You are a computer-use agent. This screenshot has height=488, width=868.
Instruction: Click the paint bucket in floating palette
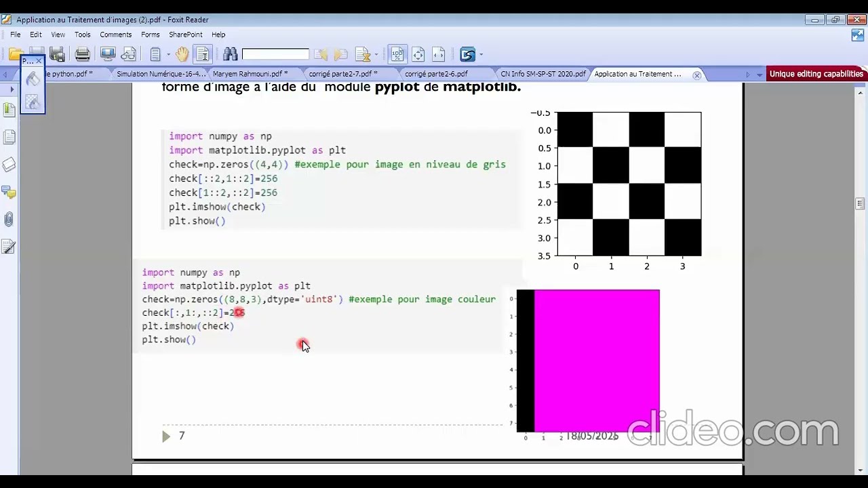click(x=33, y=79)
